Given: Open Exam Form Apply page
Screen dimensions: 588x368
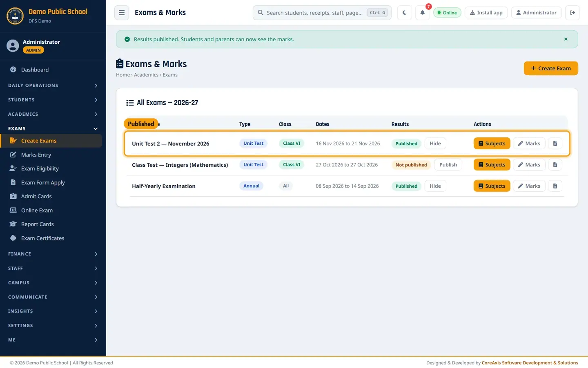Looking at the screenshot, I should tap(51, 182).
